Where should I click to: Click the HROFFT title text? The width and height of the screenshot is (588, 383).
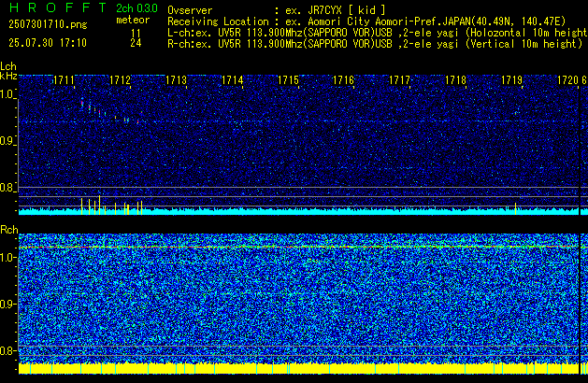tap(58, 7)
